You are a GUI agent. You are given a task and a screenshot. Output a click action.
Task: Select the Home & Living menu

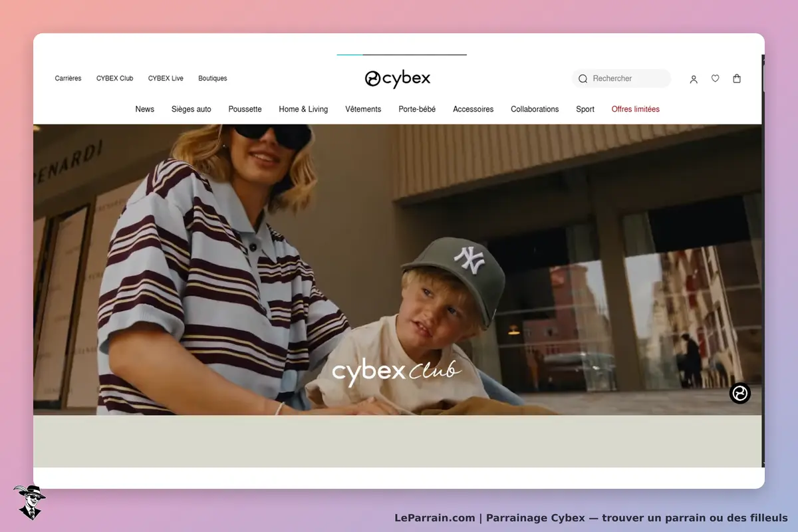pos(303,109)
